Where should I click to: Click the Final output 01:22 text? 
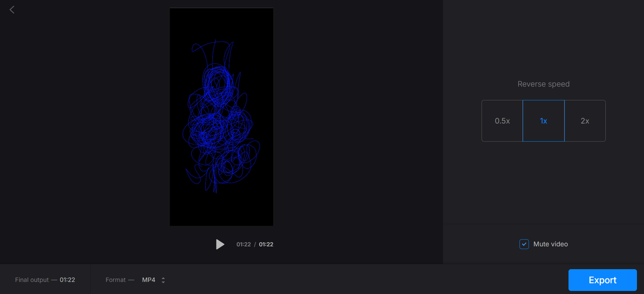point(45,280)
